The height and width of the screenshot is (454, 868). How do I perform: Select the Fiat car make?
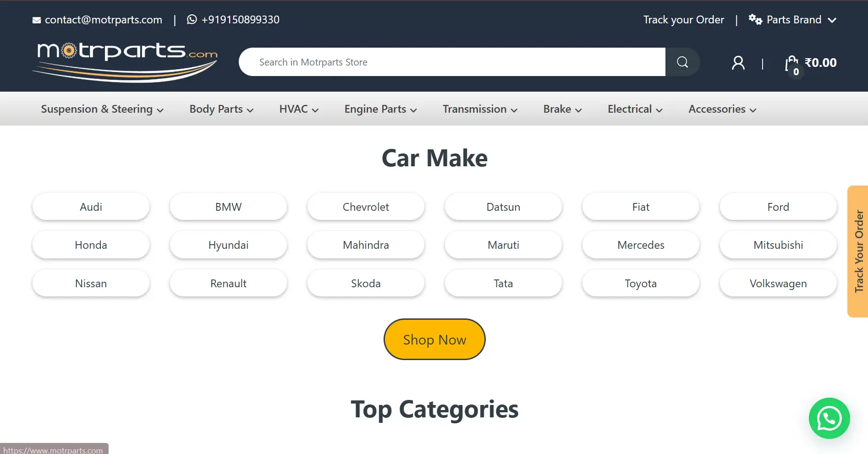tap(641, 207)
